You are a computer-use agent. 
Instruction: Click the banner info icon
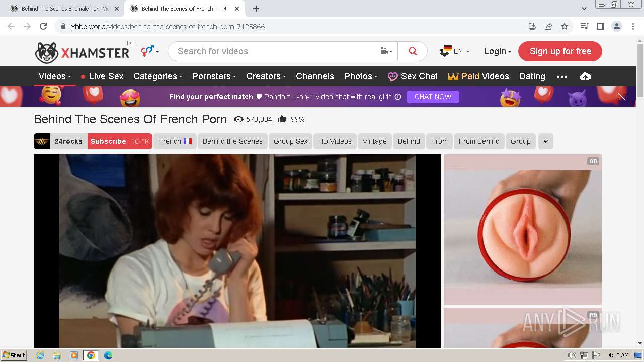point(398,97)
